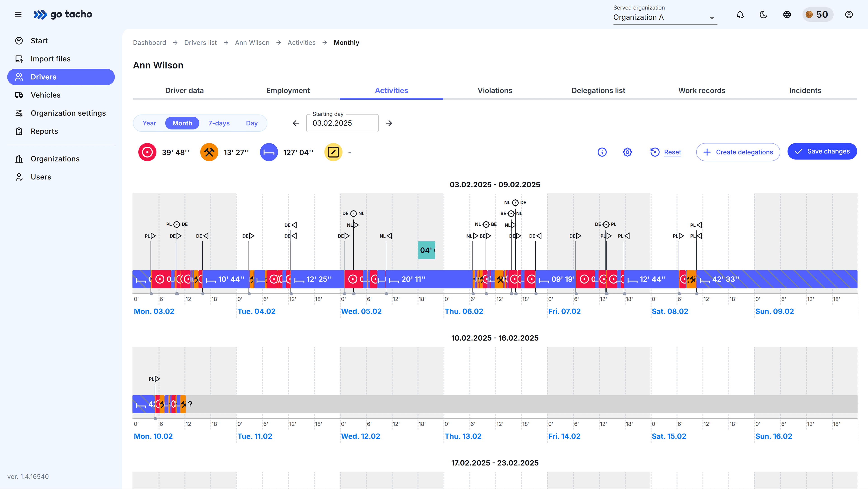Open the account profile menu
The image size is (868, 489).
coord(849,14)
